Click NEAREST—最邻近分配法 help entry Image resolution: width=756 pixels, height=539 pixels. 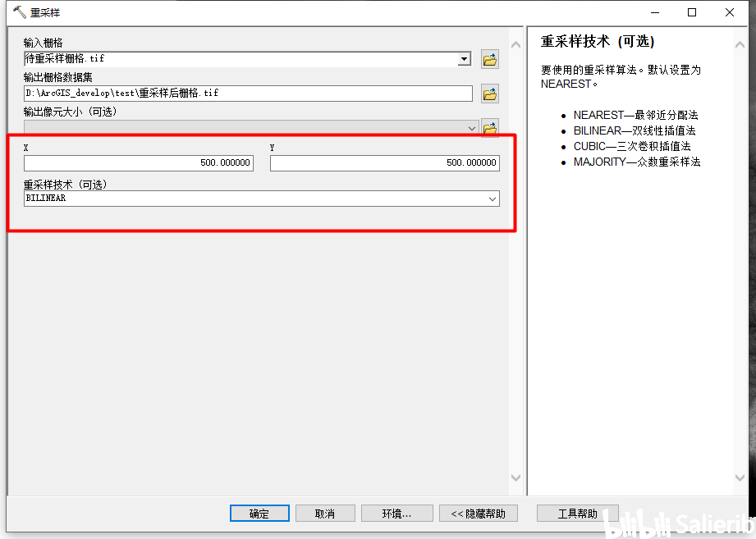635,115
